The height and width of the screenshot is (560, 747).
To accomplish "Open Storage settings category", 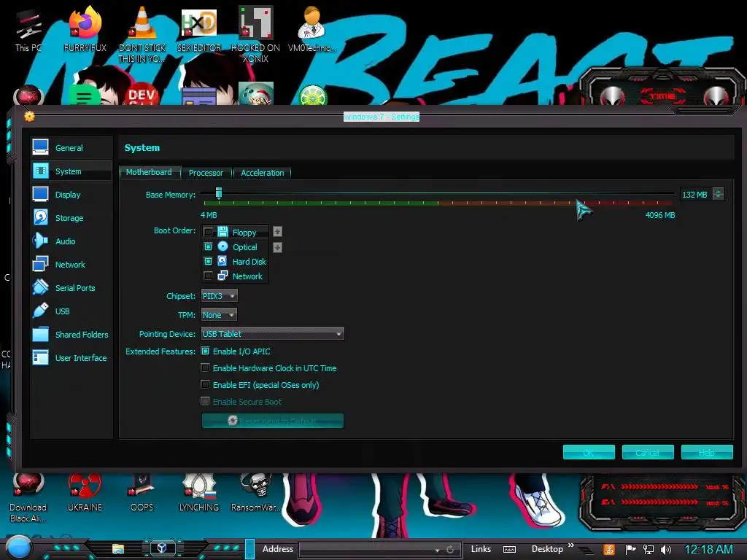I will [x=71, y=217].
